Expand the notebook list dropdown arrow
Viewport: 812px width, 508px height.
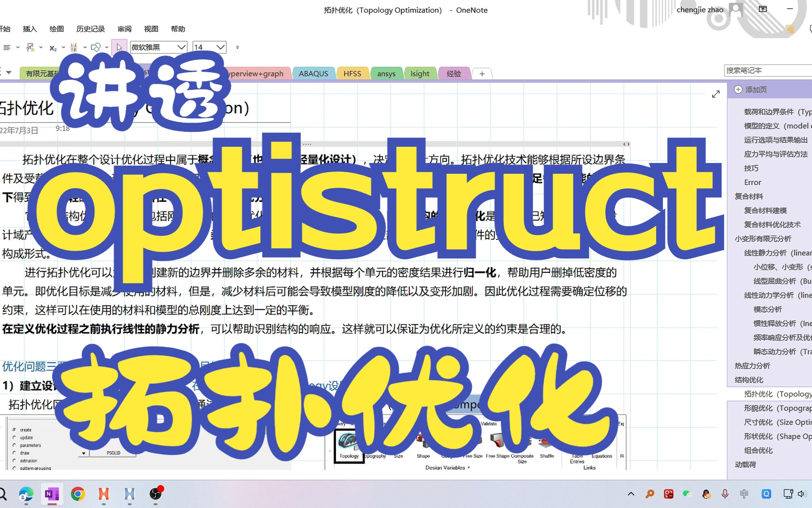pyautogui.click(x=8, y=73)
